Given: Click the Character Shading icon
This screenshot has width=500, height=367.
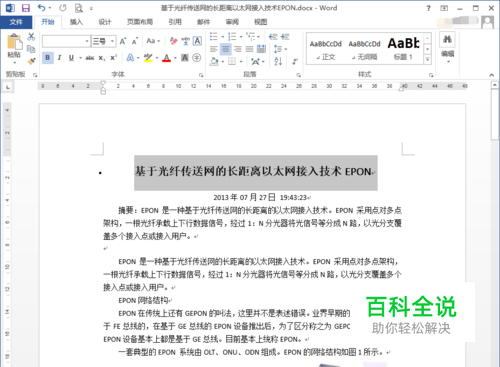Looking at the screenshot, I should (x=185, y=58).
